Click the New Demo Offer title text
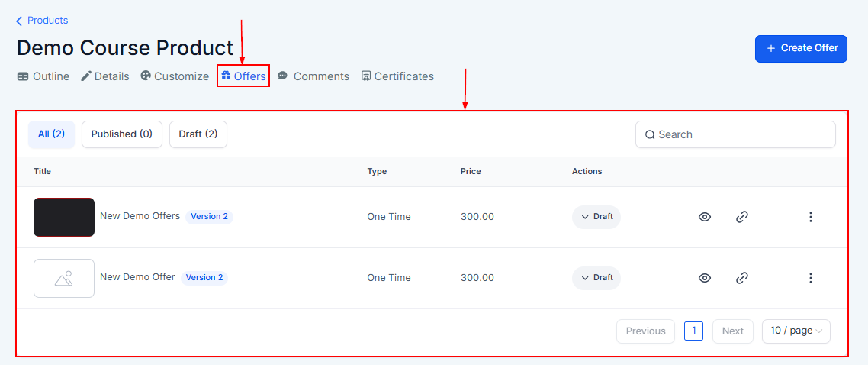This screenshot has width=868, height=365. coord(137,277)
